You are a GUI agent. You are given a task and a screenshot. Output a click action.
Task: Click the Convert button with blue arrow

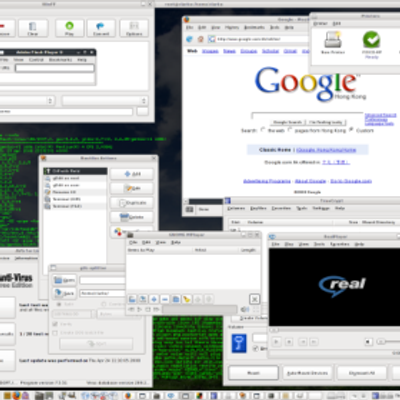pos(101,28)
